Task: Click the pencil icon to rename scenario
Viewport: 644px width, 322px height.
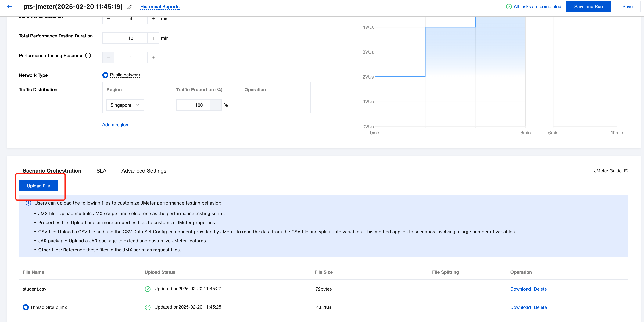Action: tap(130, 7)
